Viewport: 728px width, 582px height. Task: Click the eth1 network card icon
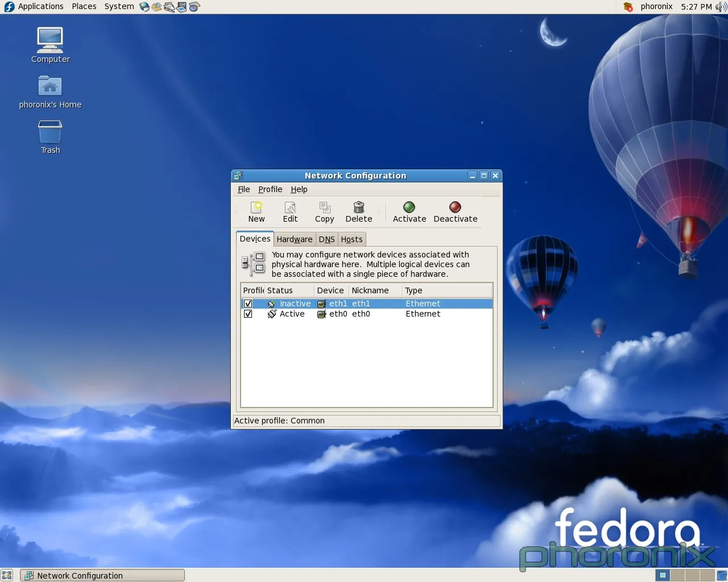coord(321,304)
